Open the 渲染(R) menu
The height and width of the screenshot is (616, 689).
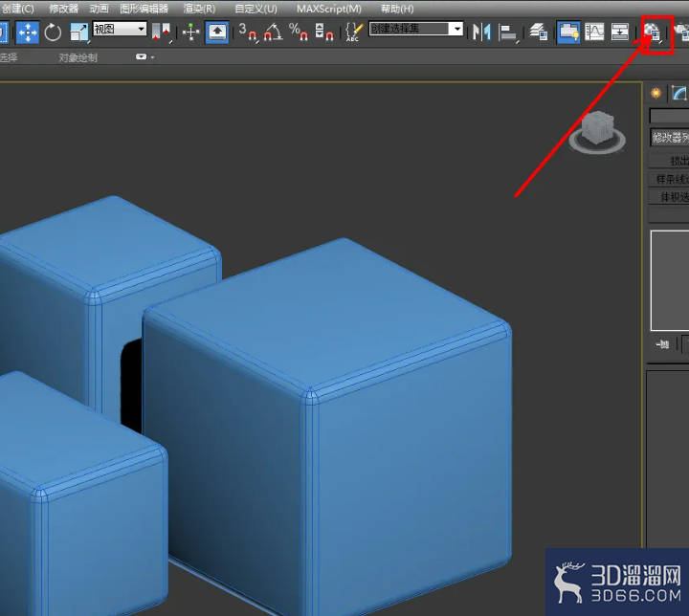point(199,9)
